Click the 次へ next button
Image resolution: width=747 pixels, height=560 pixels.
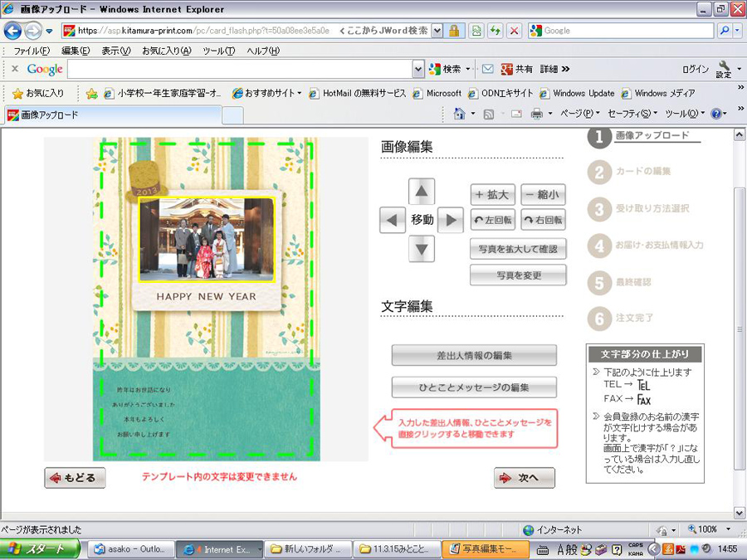tap(524, 477)
